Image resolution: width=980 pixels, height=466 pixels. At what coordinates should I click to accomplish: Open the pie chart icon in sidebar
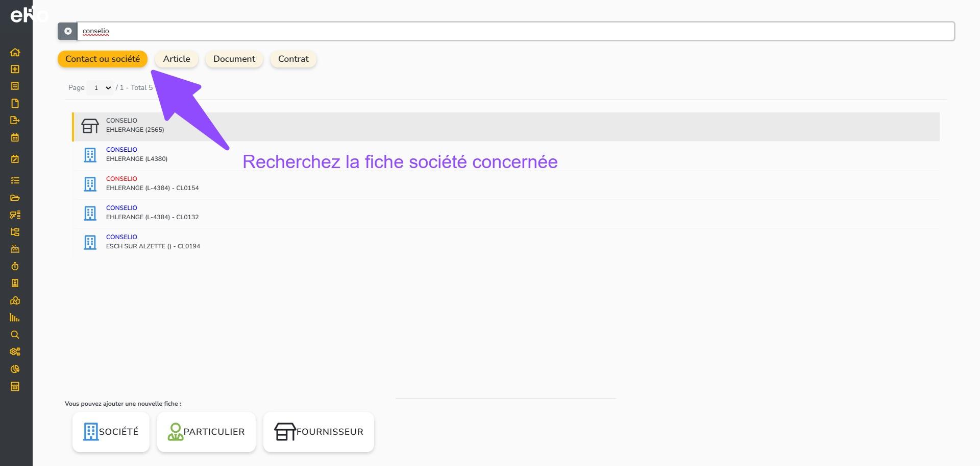[15, 369]
